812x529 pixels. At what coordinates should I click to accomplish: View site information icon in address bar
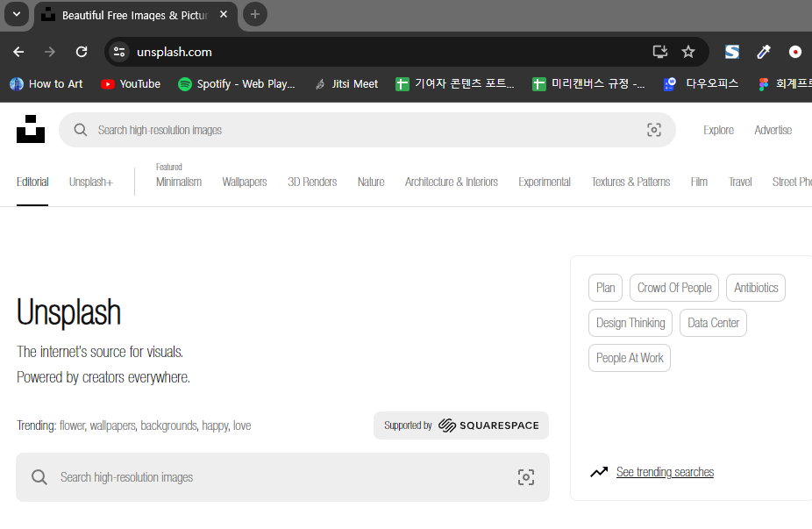[x=119, y=52]
